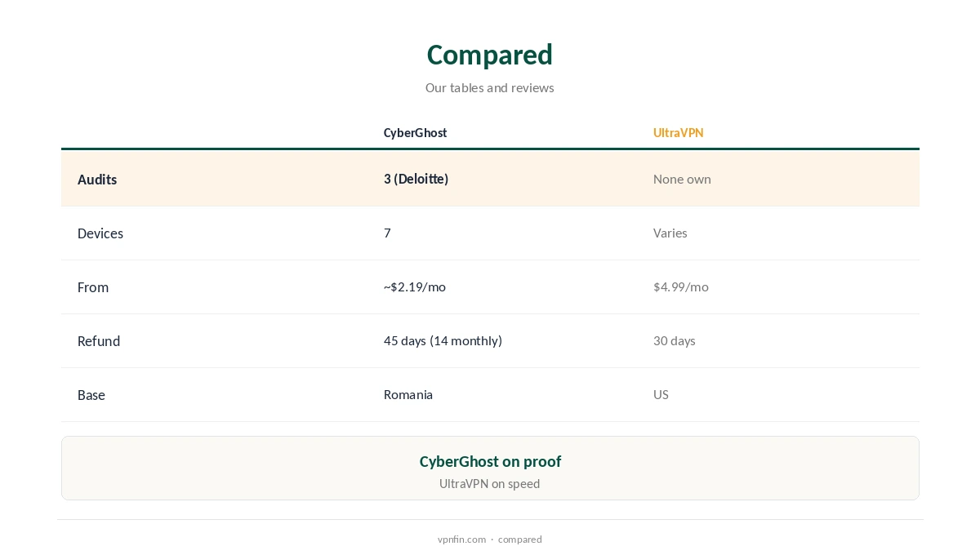The image size is (980, 555).
Task: Click the "Our tables and reviews" subtitle
Action: click(490, 87)
